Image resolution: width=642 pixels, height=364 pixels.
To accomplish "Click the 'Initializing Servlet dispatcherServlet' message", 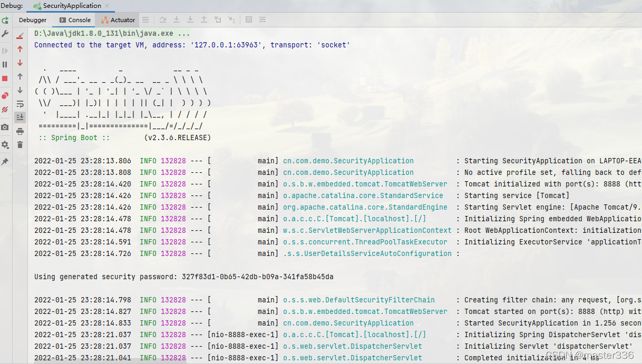I will [x=549, y=346].
